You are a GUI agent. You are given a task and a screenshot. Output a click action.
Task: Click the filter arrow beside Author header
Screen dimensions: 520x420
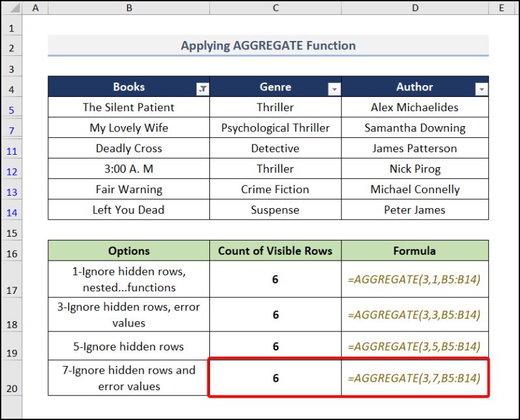click(481, 87)
